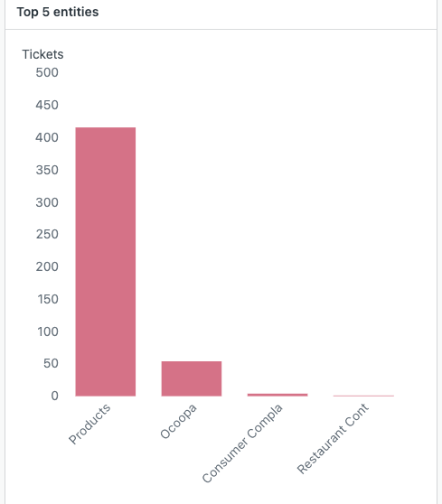Click the 450 y-axis tick label

47,105
